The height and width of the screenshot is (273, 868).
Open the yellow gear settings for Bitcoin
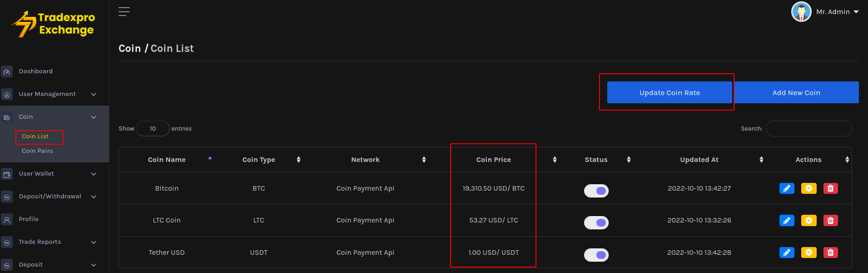coord(808,188)
